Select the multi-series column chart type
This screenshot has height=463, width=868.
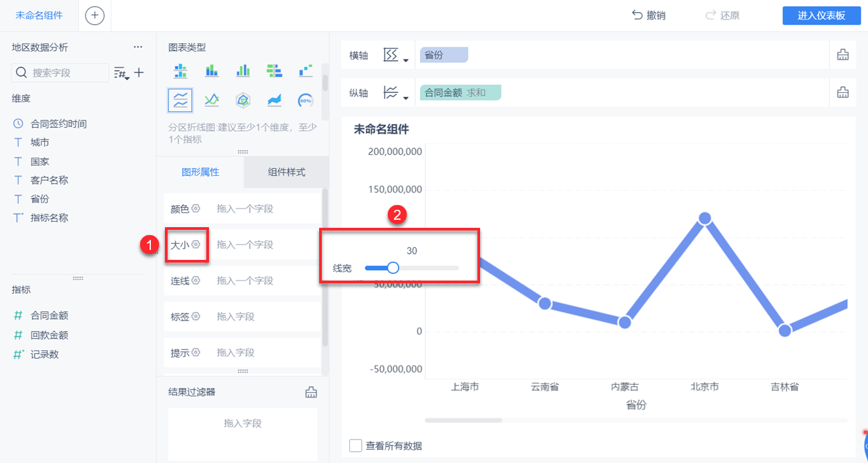pyautogui.click(x=243, y=70)
